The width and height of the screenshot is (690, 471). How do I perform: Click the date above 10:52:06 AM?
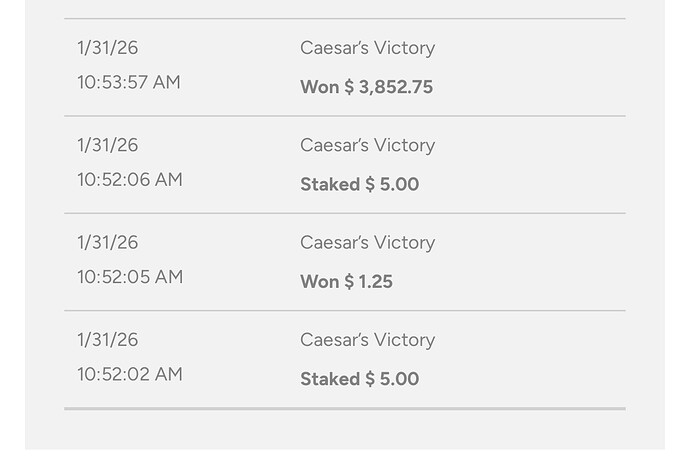coord(107,145)
